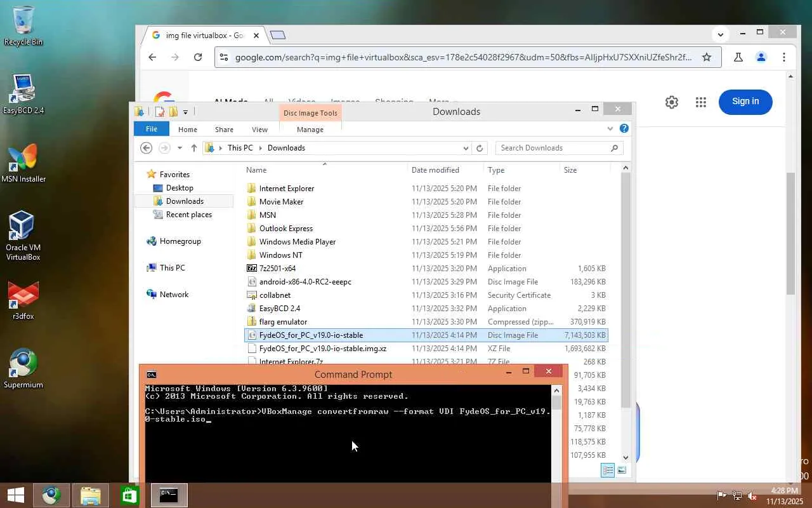Open File Explorer from the taskbar
Screen dimensions: 812x508
point(90,495)
